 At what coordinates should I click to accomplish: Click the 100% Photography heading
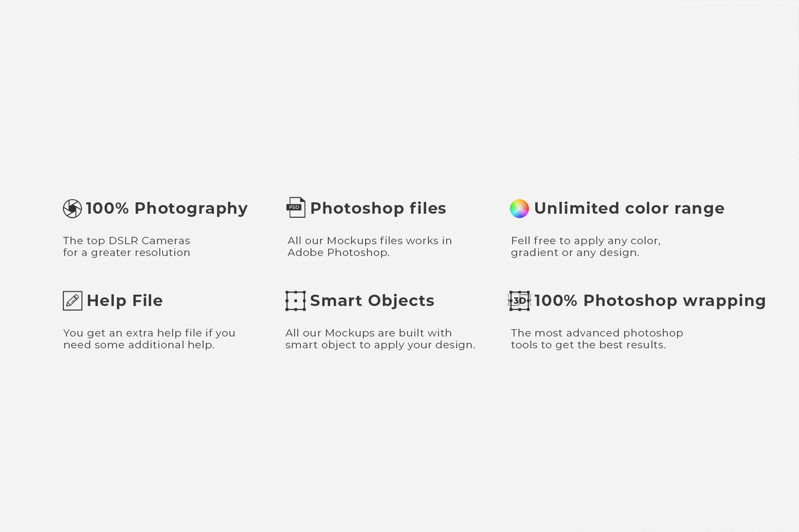[x=167, y=209]
